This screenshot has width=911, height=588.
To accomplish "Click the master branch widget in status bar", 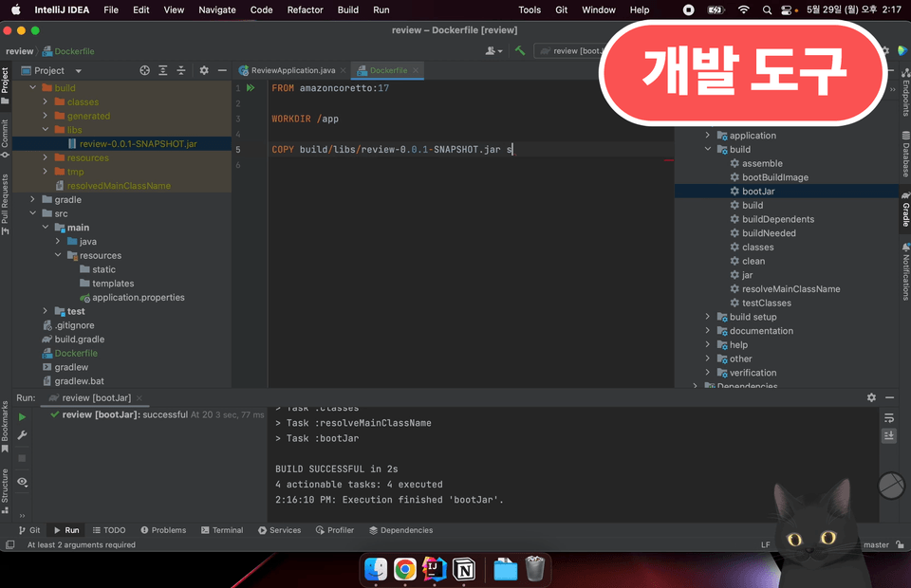I will pos(876,544).
